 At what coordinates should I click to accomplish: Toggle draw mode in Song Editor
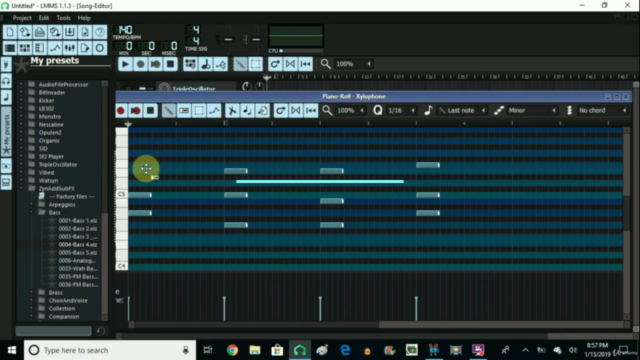click(240, 64)
